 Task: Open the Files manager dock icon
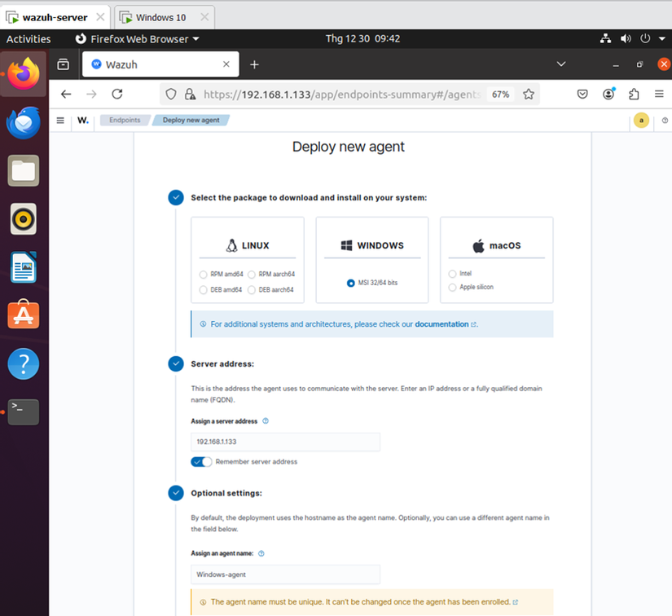[24, 170]
